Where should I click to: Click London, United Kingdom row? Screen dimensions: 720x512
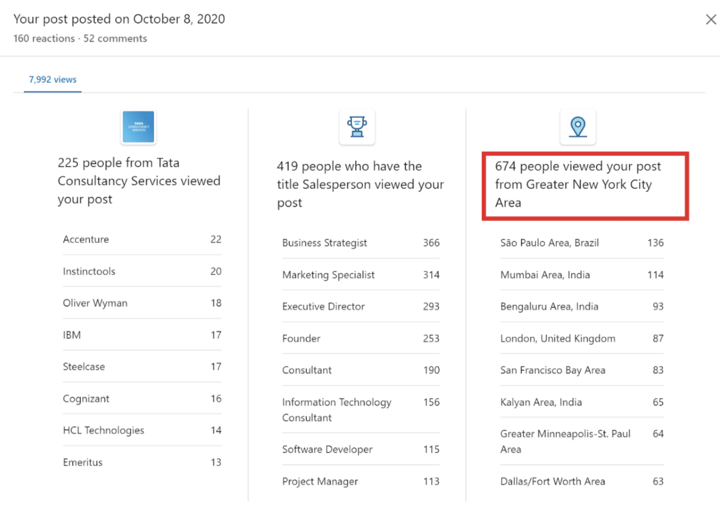[582, 338]
